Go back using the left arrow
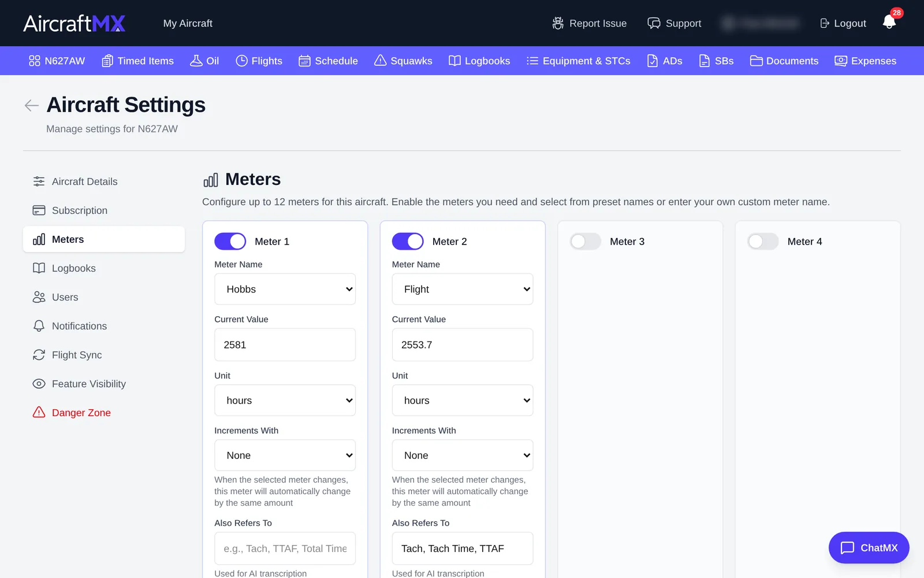 (32, 105)
